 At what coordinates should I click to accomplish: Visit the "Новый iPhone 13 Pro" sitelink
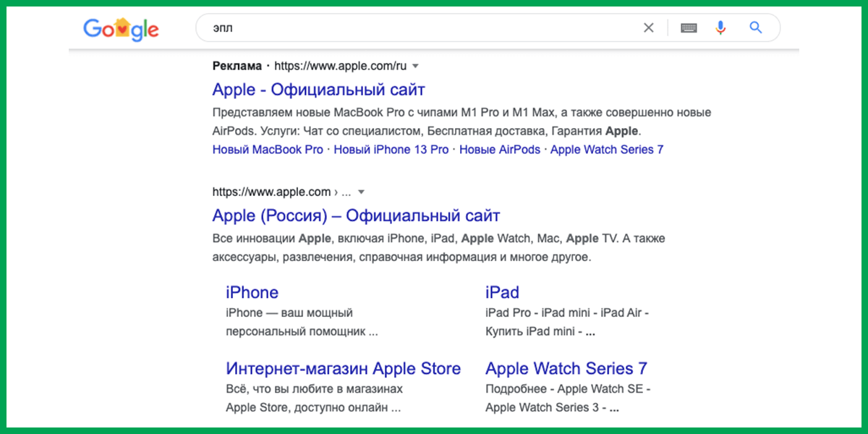391,150
